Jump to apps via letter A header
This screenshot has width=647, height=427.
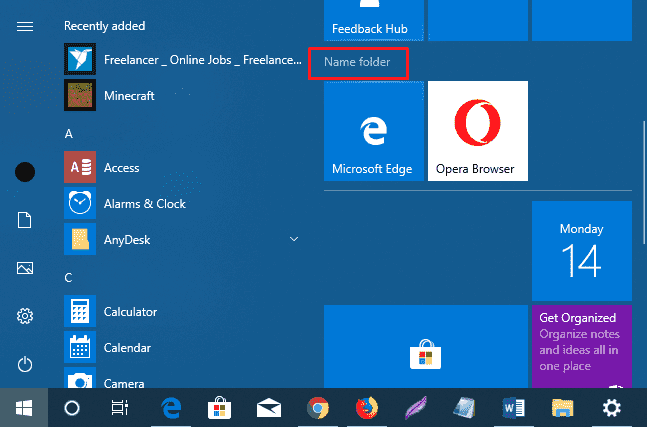68,134
